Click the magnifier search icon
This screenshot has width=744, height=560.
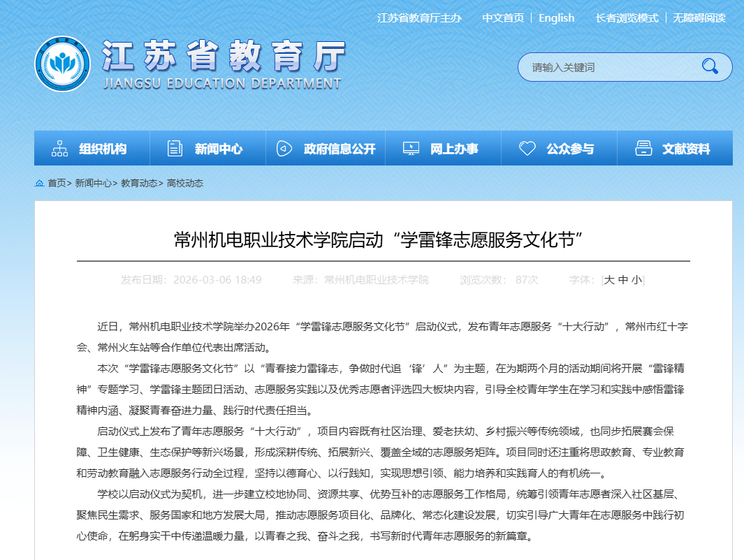pos(710,67)
